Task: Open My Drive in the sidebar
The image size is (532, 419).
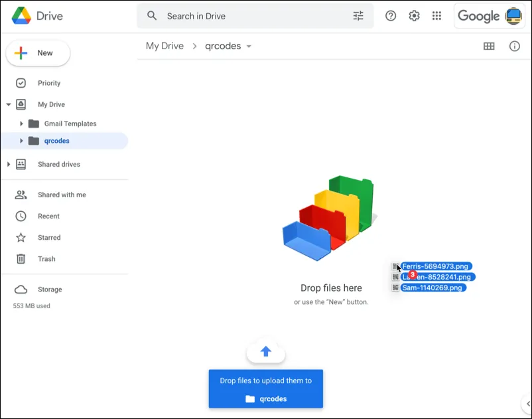Action: pos(51,104)
